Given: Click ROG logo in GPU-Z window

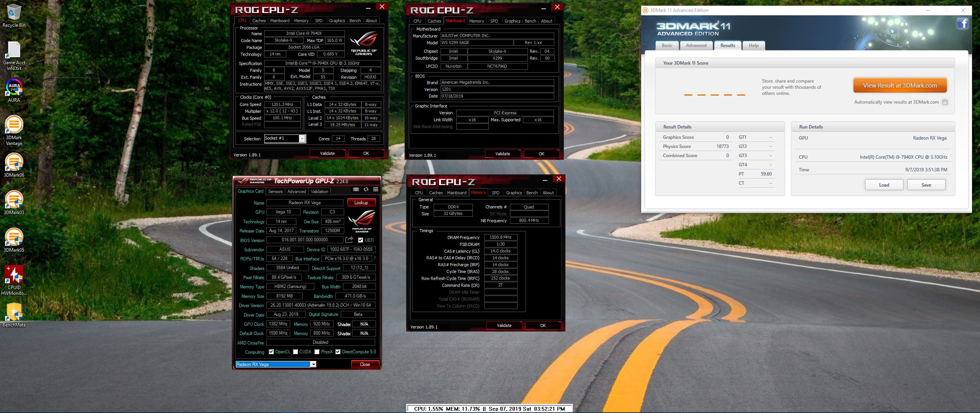Looking at the screenshot, I should click(x=362, y=221).
